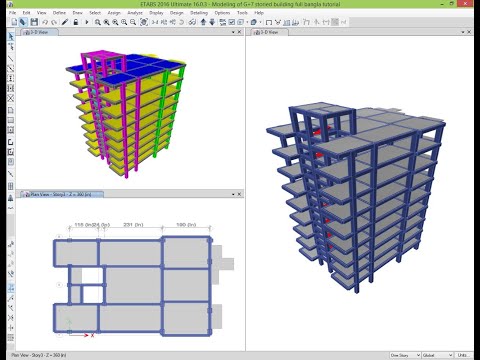The image size is (480, 360).
Task: Select the Quick Draw Braces X tool
Action: pyautogui.click(x=11, y=98)
